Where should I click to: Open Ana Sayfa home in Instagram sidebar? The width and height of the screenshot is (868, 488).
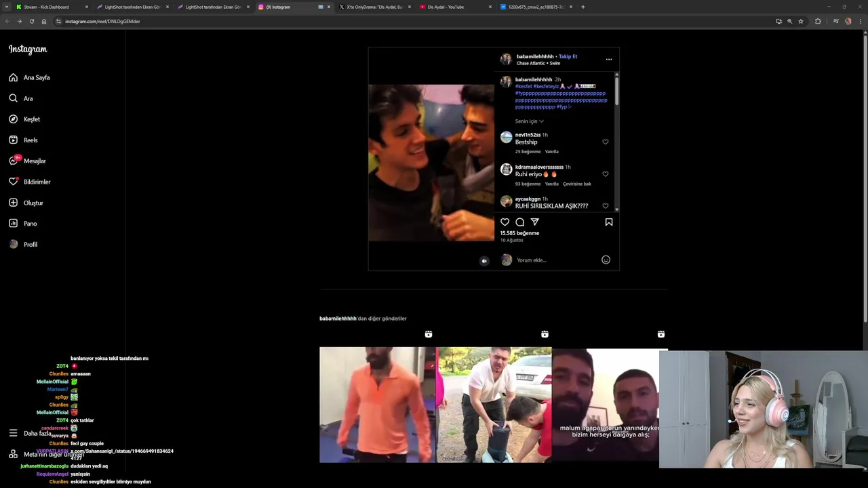click(29, 77)
